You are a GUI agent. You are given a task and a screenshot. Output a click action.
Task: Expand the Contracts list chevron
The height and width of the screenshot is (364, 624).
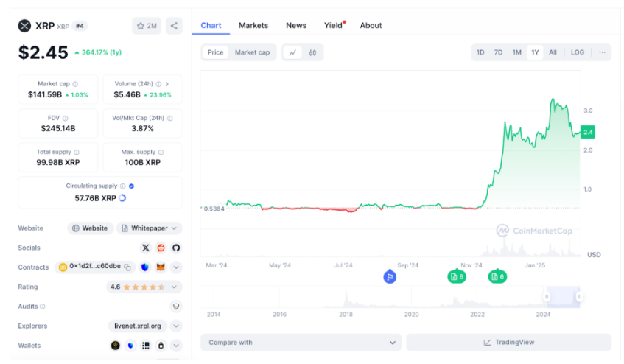point(176,267)
